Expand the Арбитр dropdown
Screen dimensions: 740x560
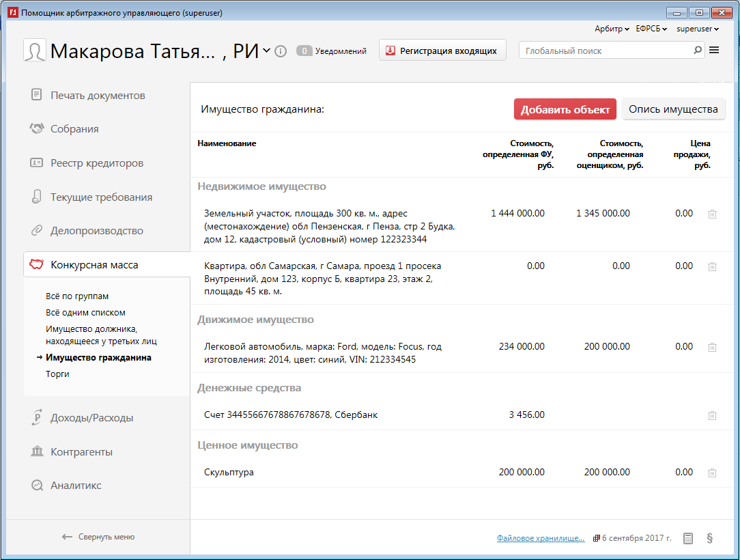[x=612, y=29]
